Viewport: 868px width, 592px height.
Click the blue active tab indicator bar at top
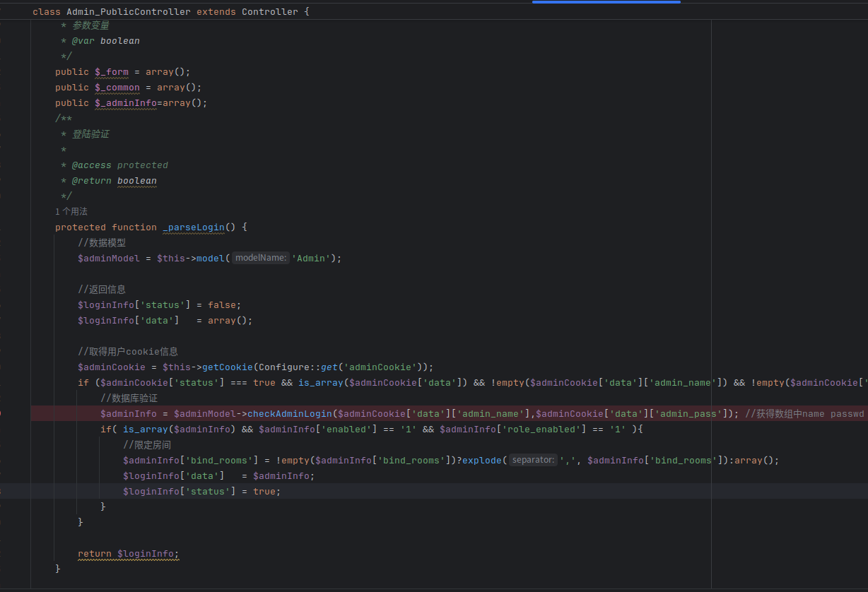pos(606,2)
